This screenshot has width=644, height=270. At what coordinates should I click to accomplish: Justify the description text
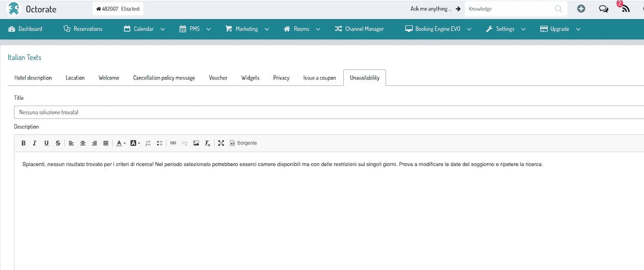click(x=105, y=143)
